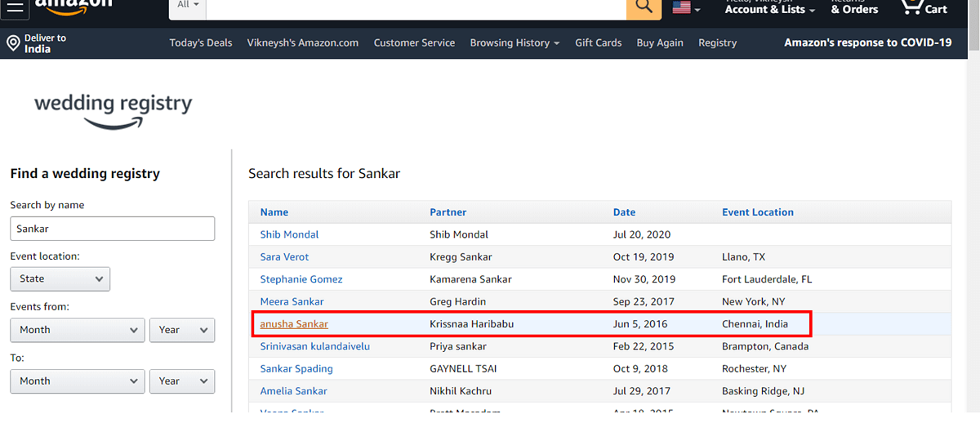
Task: Sort results by Date column header
Action: [624, 212]
